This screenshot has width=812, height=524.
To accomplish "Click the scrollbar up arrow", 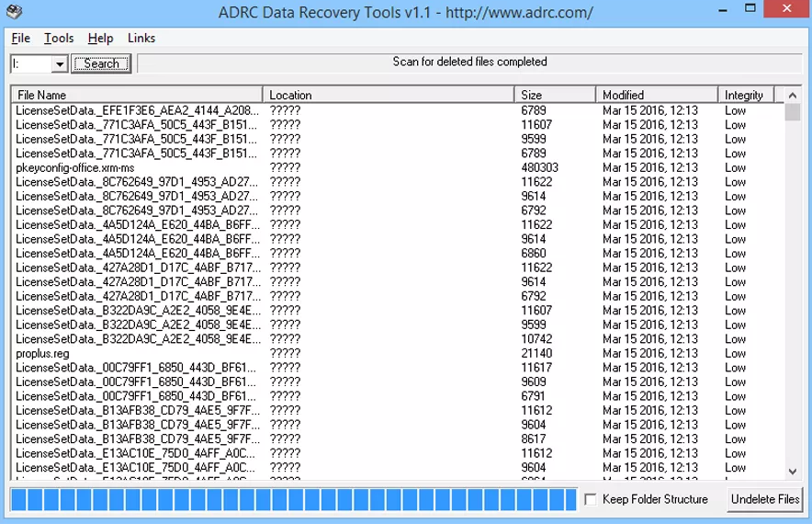I will pos(793,95).
